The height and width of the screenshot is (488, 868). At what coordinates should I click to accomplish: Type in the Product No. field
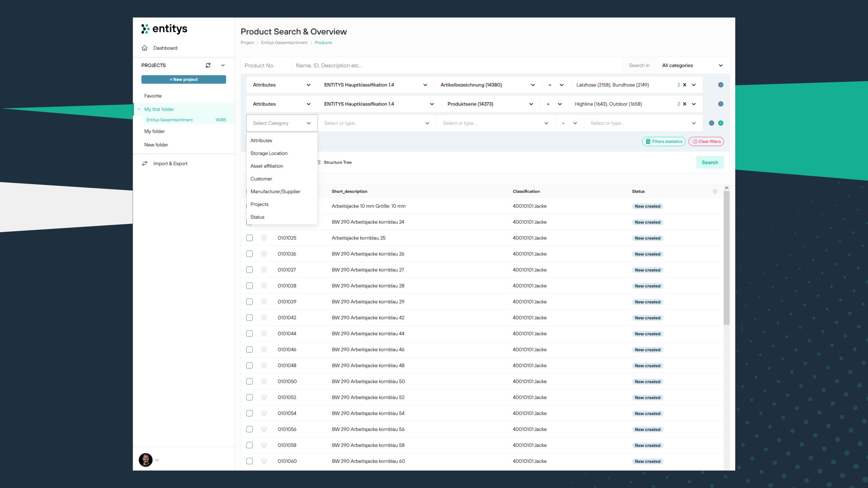coord(266,65)
